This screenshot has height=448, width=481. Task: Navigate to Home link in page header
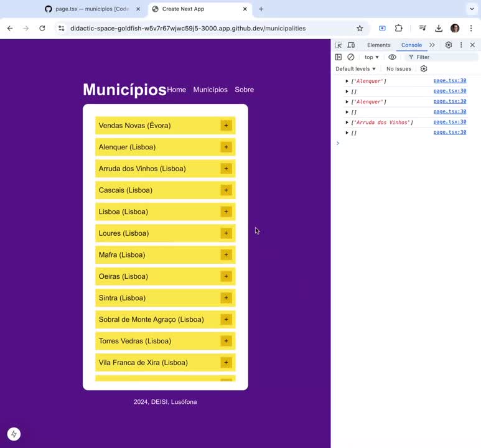tap(176, 90)
